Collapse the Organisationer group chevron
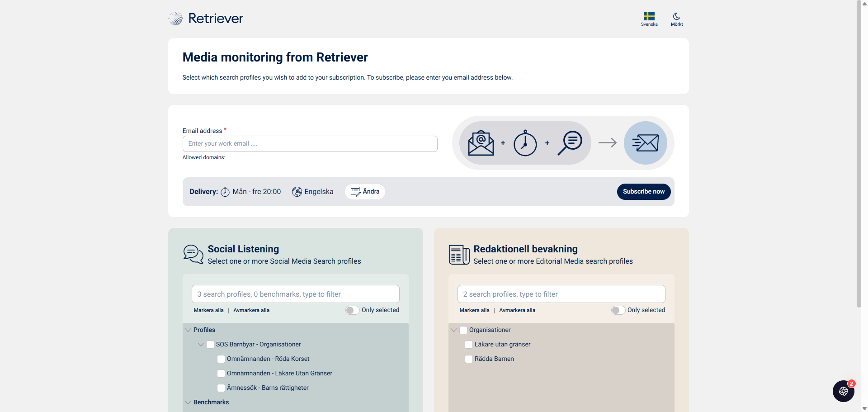The width and height of the screenshot is (868, 412). tap(454, 330)
